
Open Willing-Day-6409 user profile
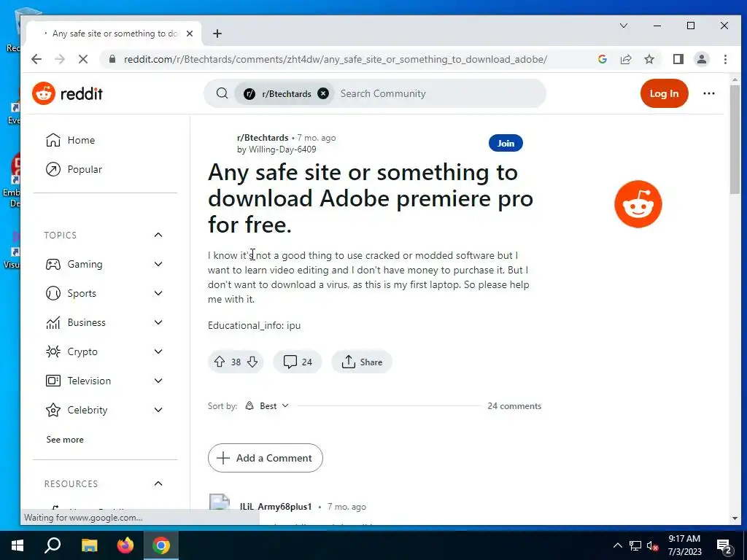click(x=282, y=149)
